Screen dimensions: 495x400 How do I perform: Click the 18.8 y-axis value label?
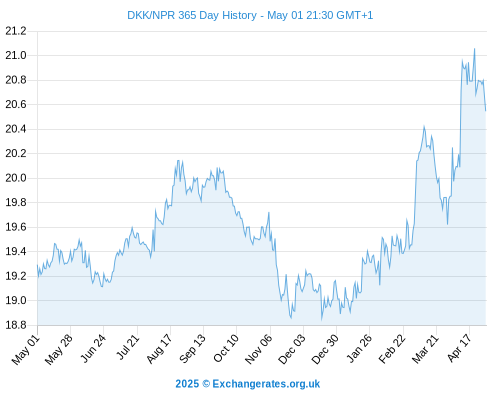click(16, 325)
